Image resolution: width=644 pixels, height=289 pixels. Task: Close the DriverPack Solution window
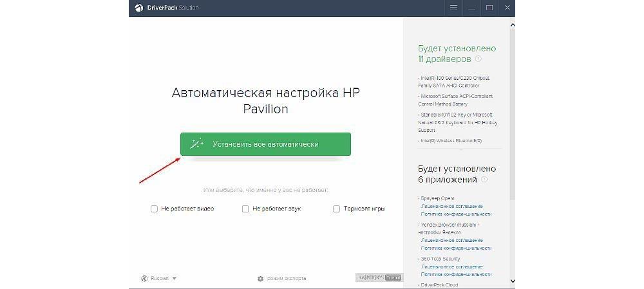pyautogui.click(x=507, y=8)
